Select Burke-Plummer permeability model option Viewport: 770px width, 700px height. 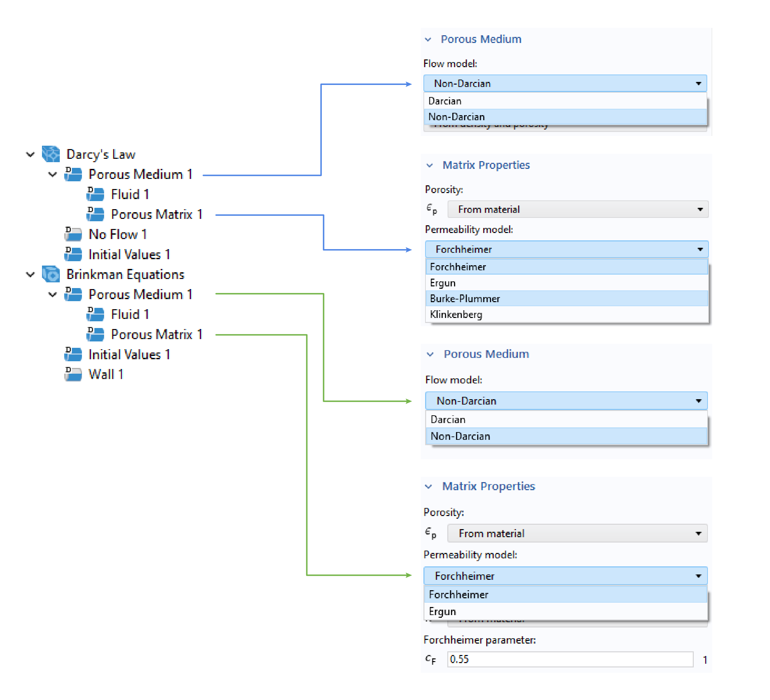464,299
